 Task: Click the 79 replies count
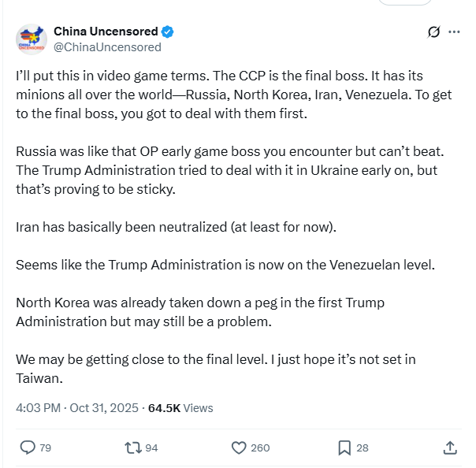pyautogui.click(x=45, y=448)
